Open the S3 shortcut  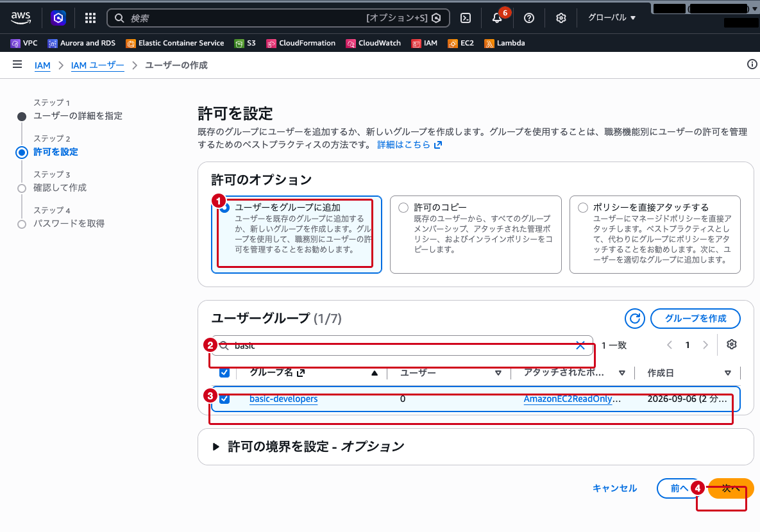tap(245, 43)
